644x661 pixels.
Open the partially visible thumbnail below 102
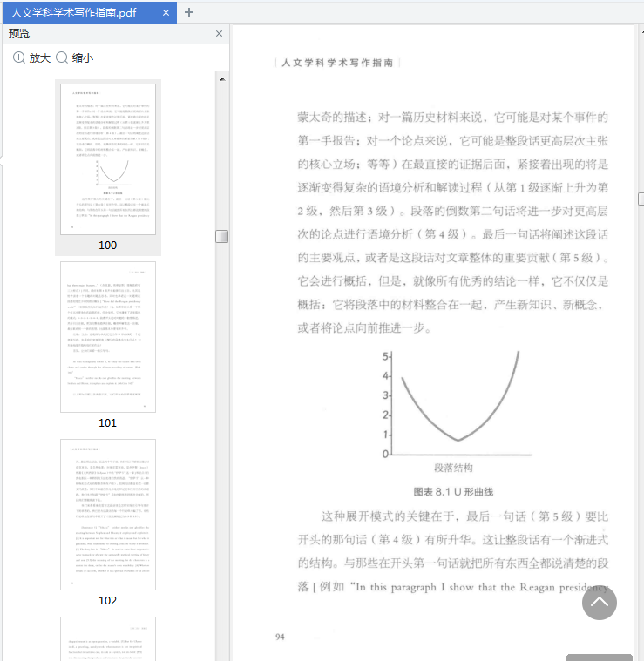[108, 638]
